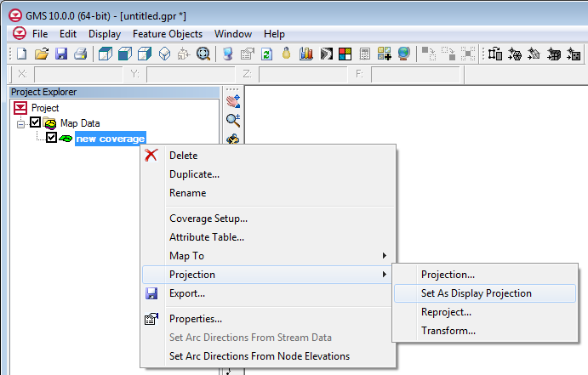This screenshot has height=375, width=588.
Task: Expand the Map To submenu arrow
Action: (385, 255)
